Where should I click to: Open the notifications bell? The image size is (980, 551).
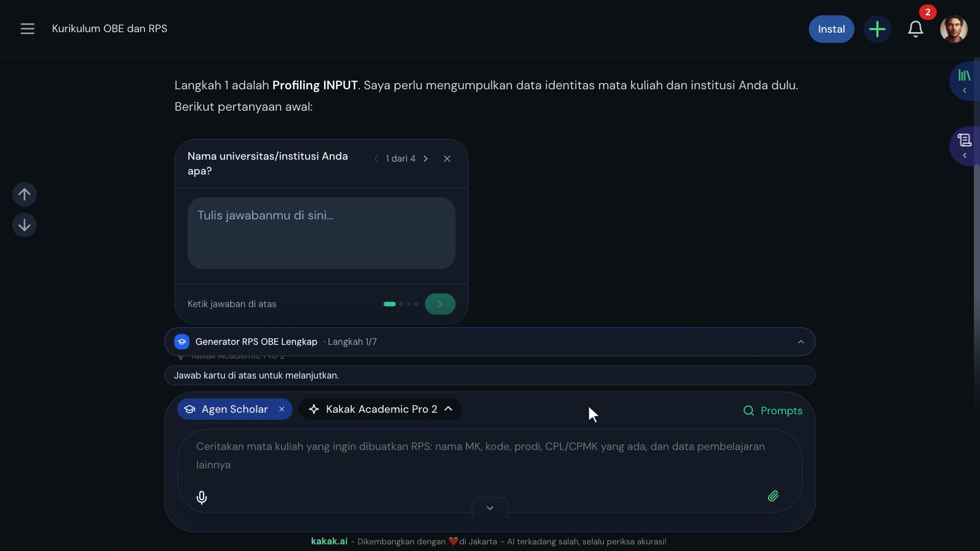pos(915,29)
